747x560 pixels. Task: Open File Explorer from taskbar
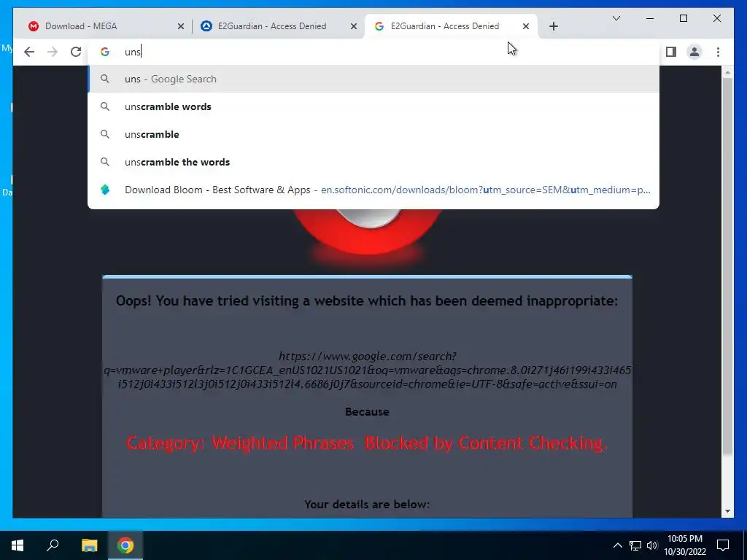[x=89, y=545]
